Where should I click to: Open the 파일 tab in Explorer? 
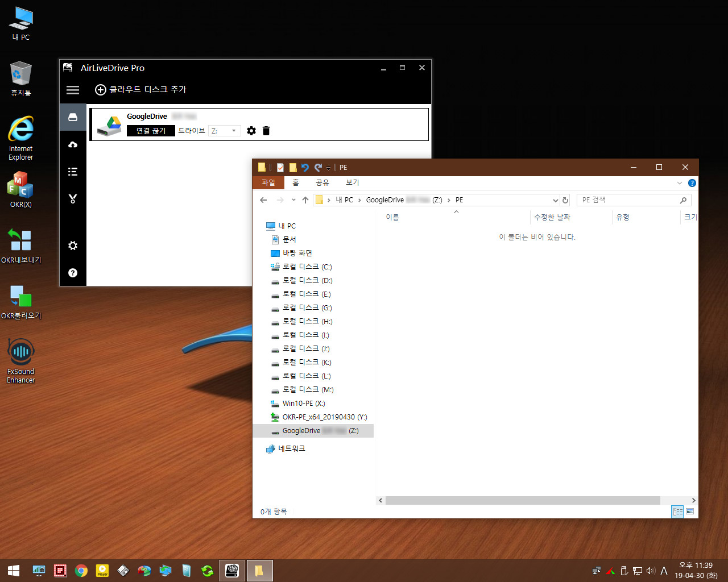(268, 182)
